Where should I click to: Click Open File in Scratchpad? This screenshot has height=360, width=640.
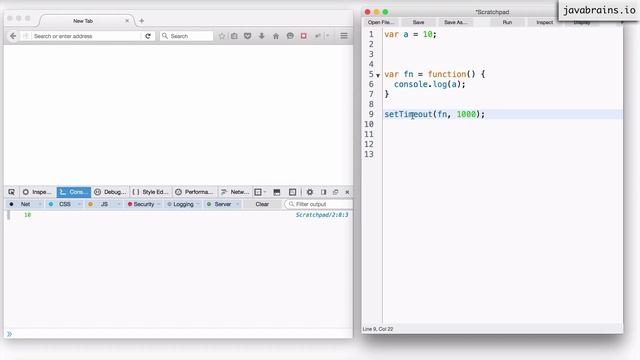coord(380,22)
